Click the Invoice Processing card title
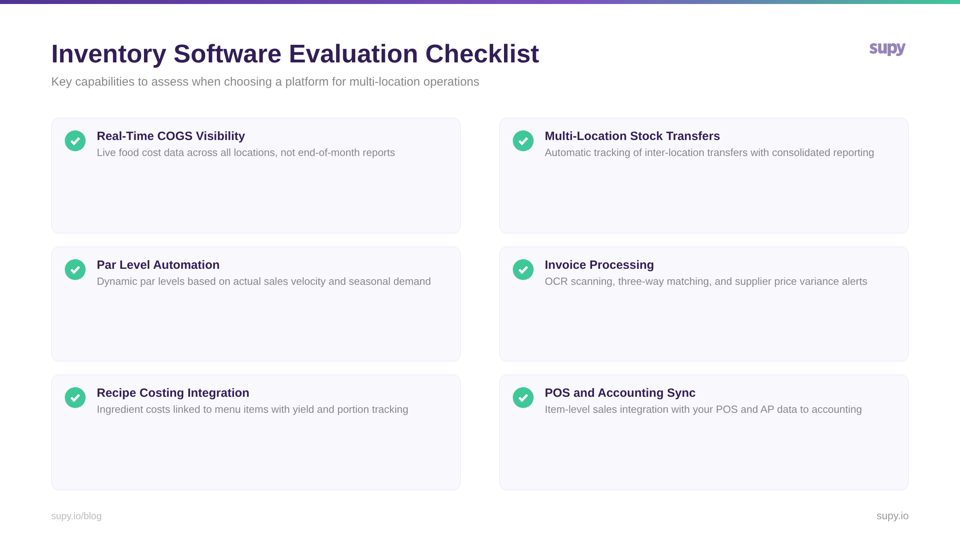The height and width of the screenshot is (560, 960). pyautogui.click(x=599, y=265)
